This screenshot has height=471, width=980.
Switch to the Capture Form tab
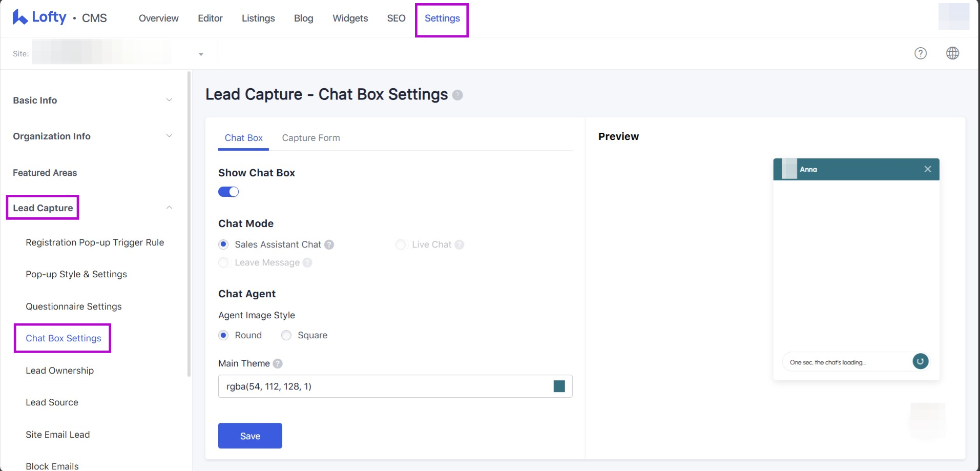tap(310, 138)
